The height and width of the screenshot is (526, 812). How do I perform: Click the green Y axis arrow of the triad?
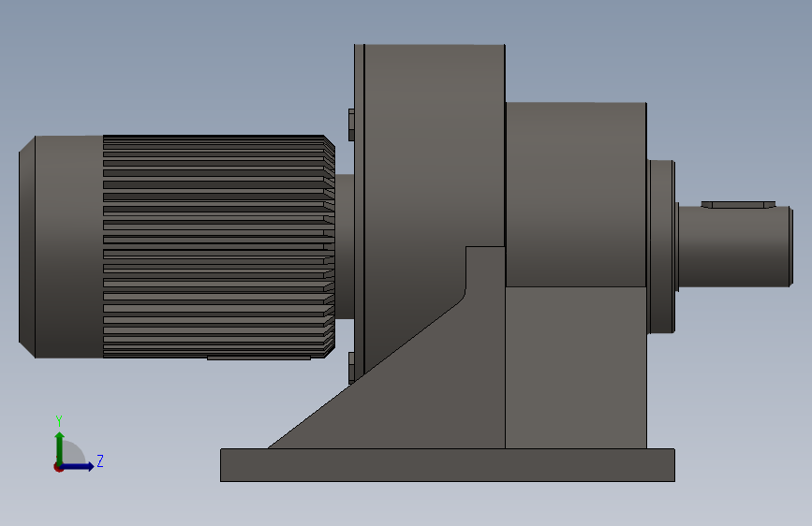point(60,446)
